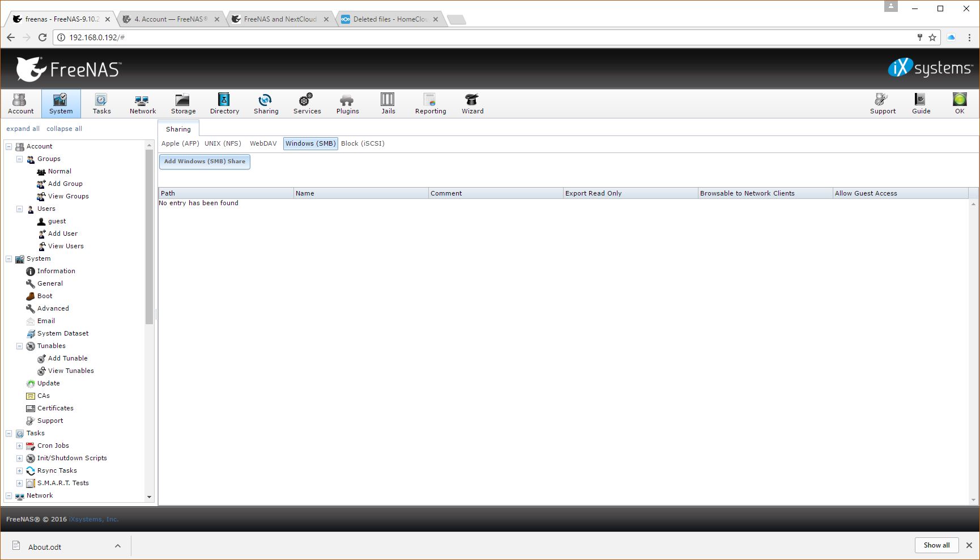
Task: Close the Deleted files - HomeCloud tab
Action: [x=435, y=19]
